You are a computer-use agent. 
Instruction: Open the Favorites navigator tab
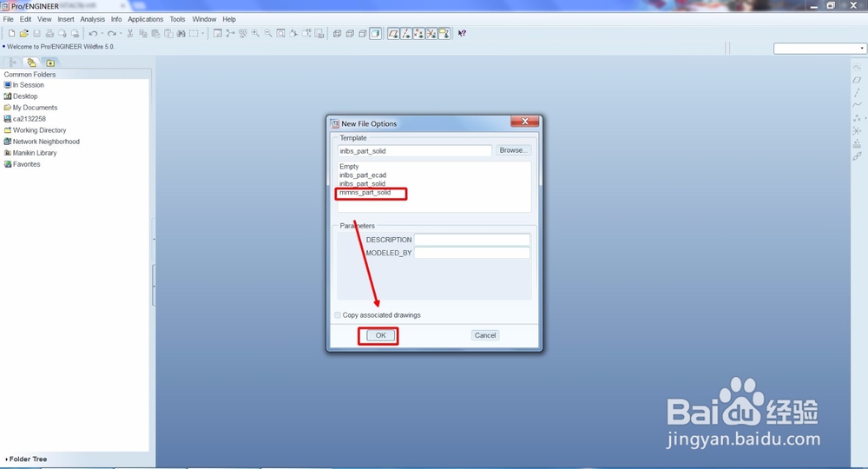[50, 63]
